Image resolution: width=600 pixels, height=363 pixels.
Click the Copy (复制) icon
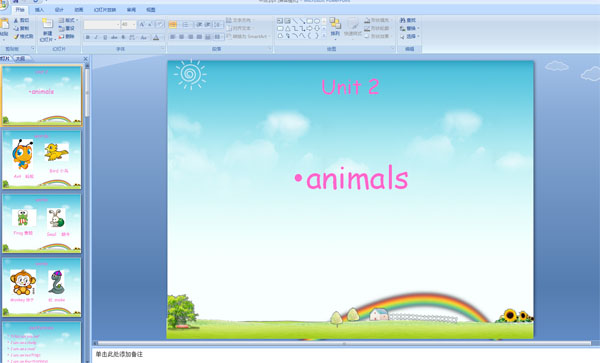[x=16, y=28]
